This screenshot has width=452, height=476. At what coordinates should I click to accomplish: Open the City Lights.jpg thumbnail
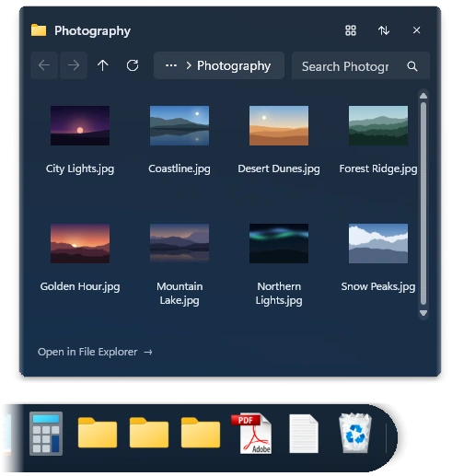(x=80, y=125)
